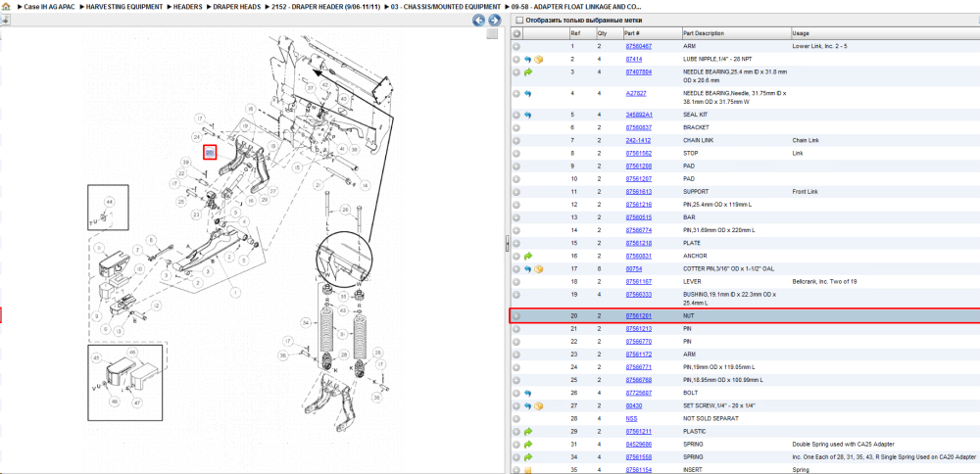This screenshot has width=980, height=474.
Task: Click the 'Lower Link, Inc. 2 - 5' usage text
Action: pos(819,46)
